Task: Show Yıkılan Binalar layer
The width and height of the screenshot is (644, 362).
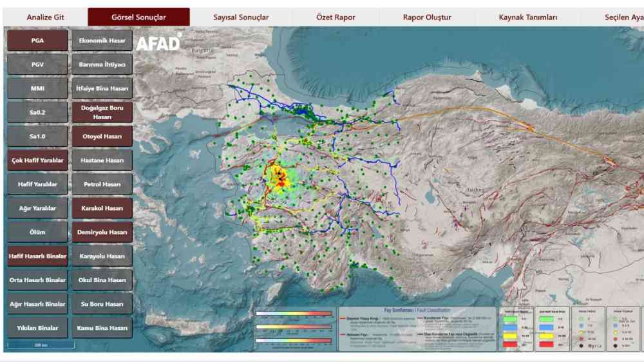Action: [x=37, y=328]
